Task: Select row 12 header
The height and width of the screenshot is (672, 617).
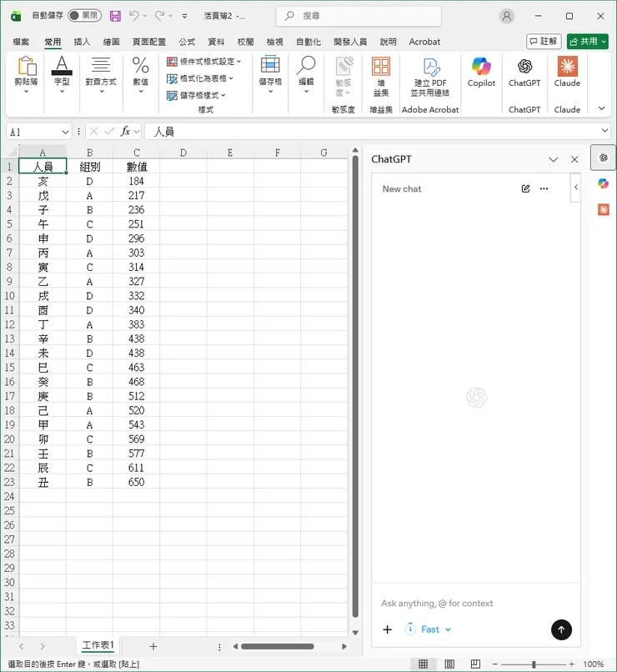Action: [9, 324]
